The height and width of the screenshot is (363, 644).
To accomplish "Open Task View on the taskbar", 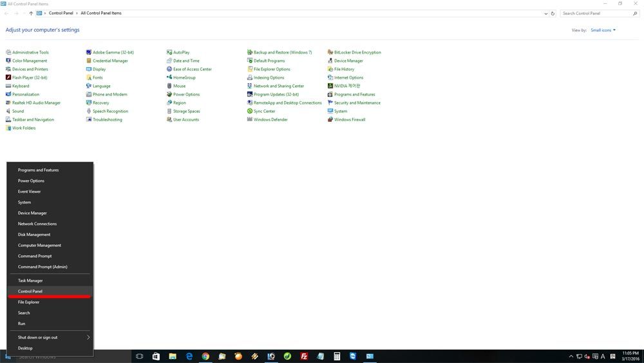I will (x=139, y=356).
